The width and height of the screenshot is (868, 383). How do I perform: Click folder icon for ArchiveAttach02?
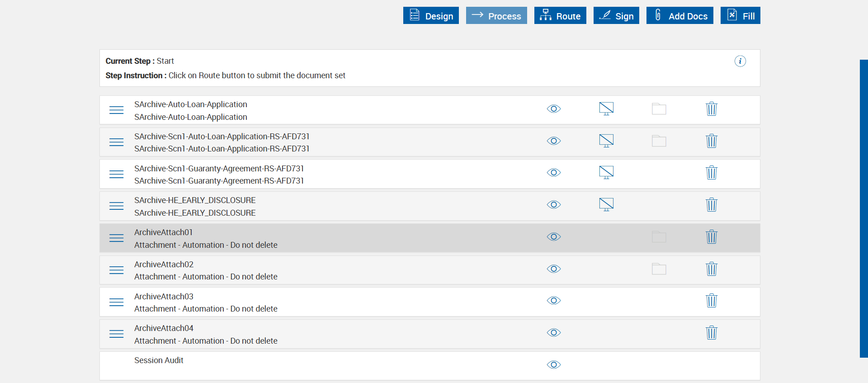pyautogui.click(x=659, y=269)
